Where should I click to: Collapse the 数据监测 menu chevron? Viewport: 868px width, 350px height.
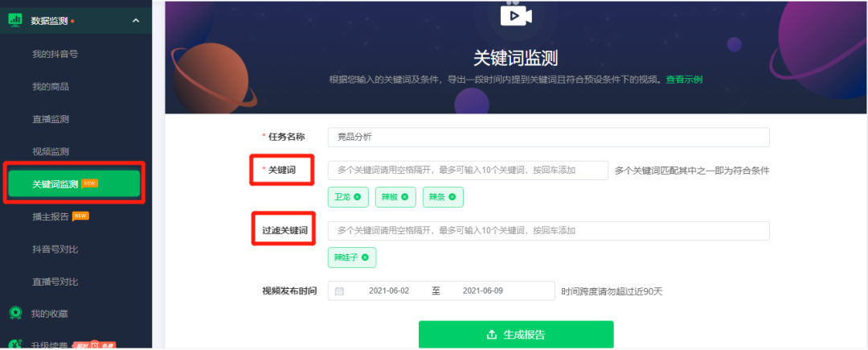click(136, 21)
